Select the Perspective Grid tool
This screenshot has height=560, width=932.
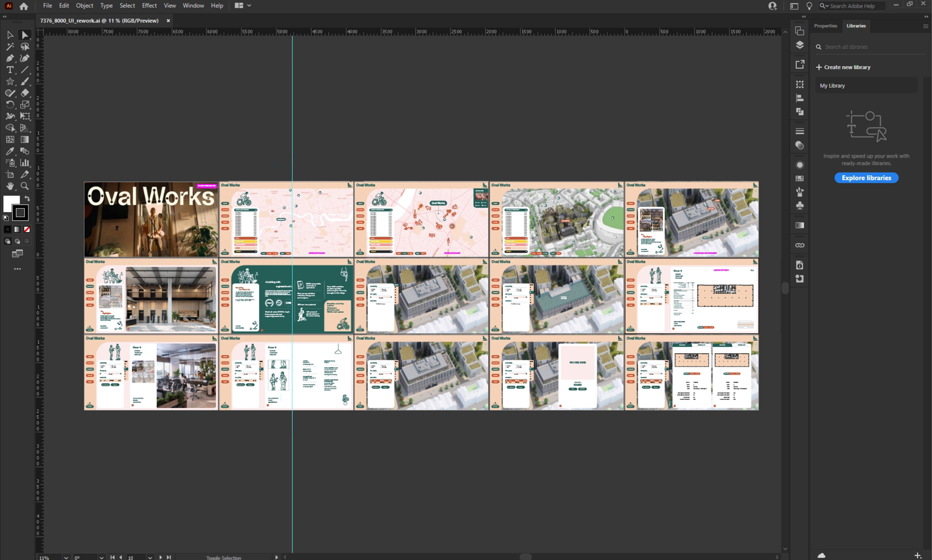coord(24,128)
